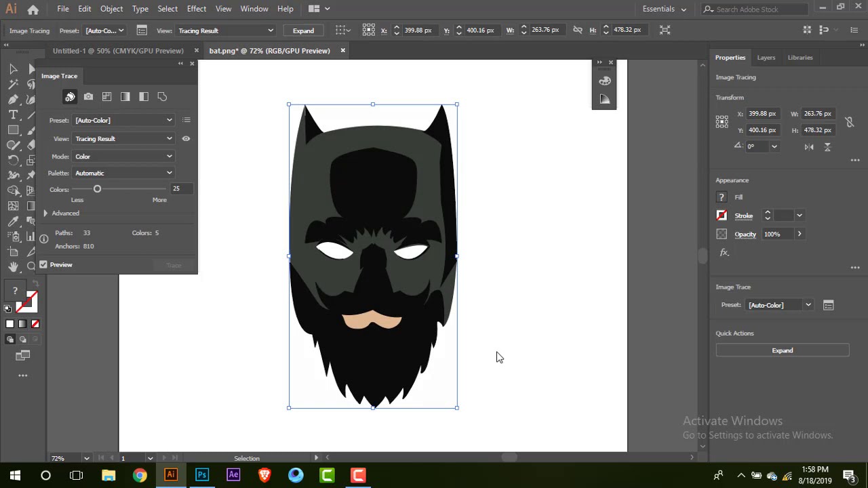The image size is (868, 488).
Task: Click the Low Color preset icon
Action: coord(106,97)
